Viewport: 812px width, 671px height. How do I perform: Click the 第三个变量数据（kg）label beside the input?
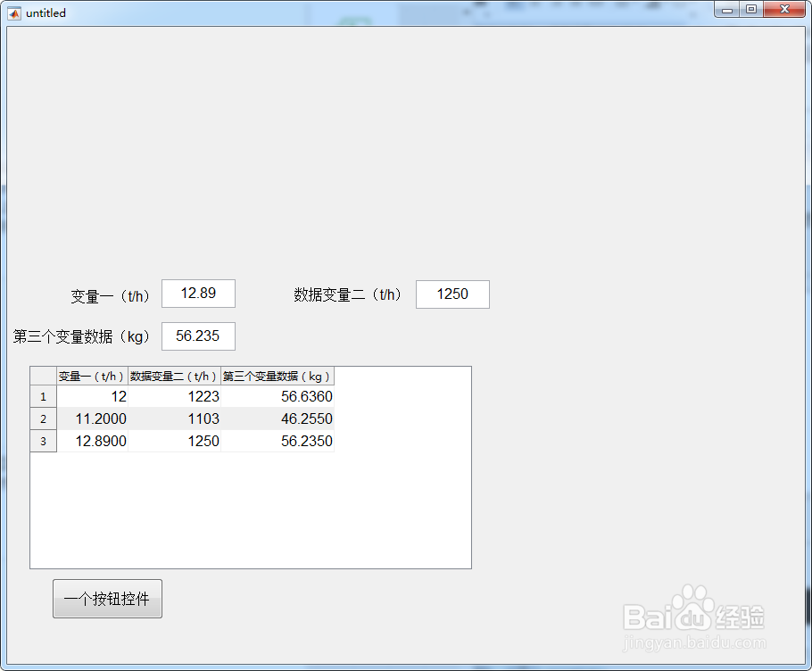click(x=81, y=337)
